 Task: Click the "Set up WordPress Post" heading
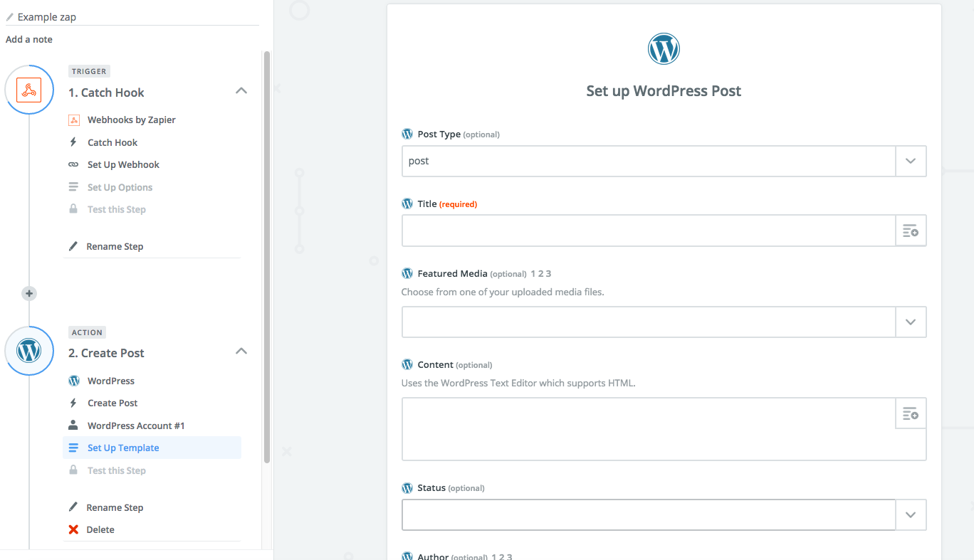coord(664,91)
